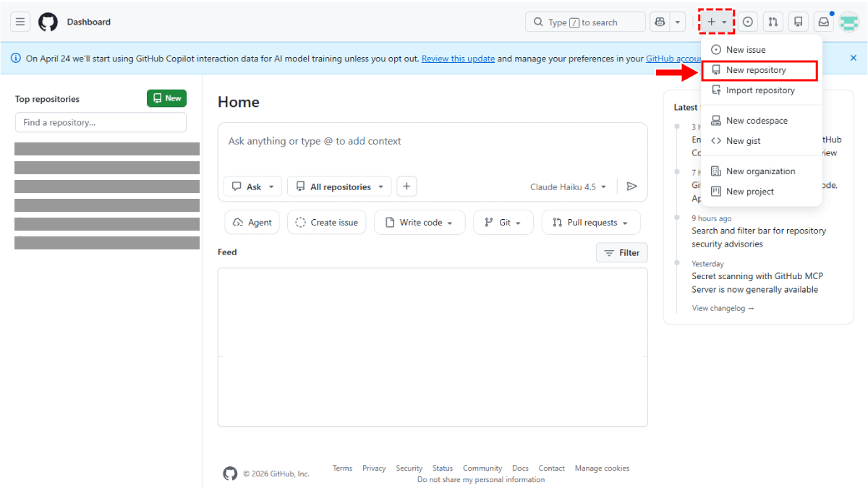The width and height of the screenshot is (868, 488).
Task: Open the Git dropdown button
Action: click(x=503, y=223)
